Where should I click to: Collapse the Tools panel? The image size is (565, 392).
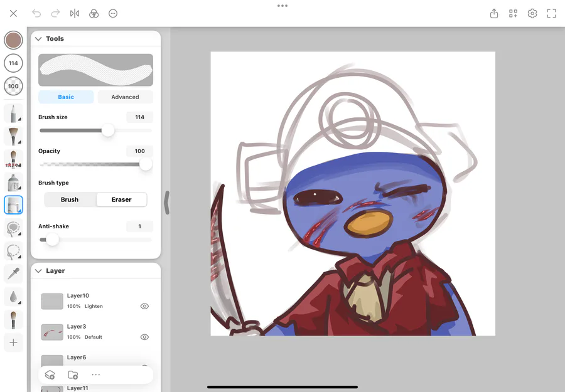click(x=38, y=38)
